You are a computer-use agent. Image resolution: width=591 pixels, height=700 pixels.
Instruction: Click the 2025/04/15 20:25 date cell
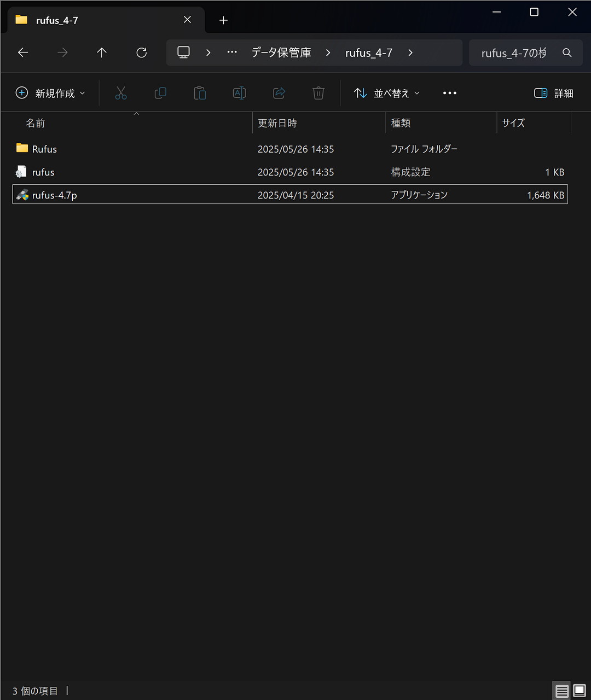click(x=296, y=195)
